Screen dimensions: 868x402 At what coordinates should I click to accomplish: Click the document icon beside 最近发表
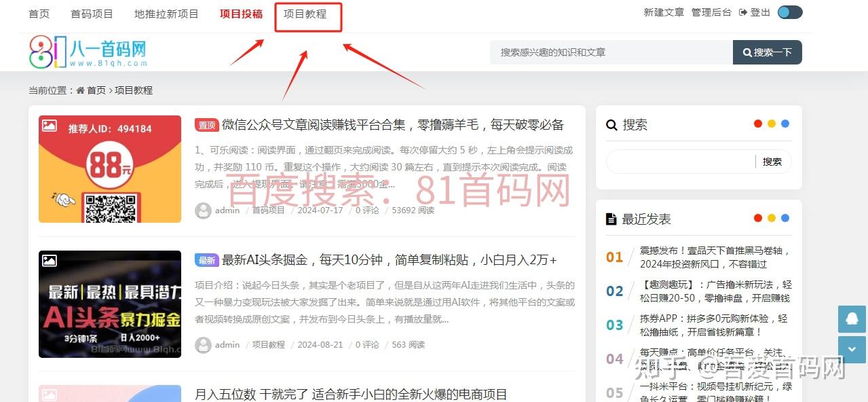[611, 219]
